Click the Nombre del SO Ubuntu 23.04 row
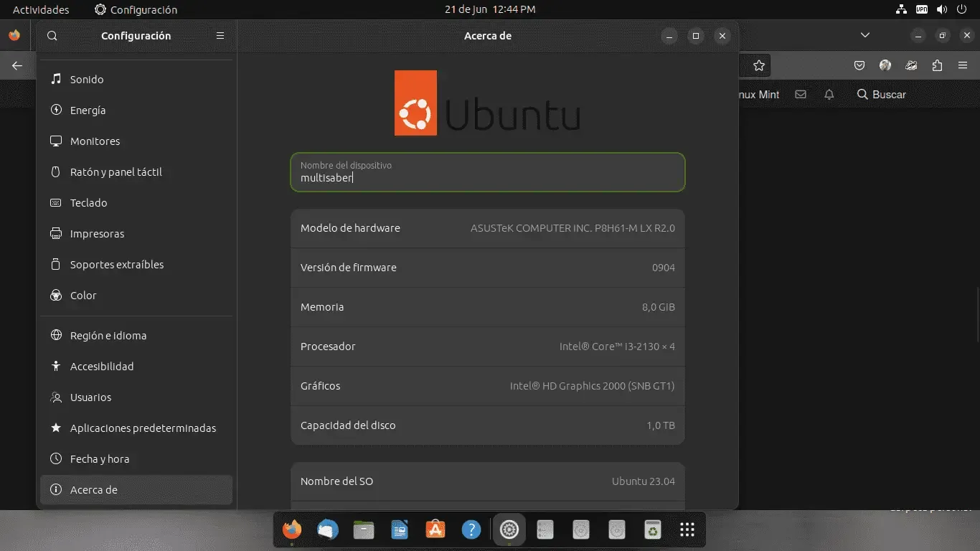This screenshot has width=980, height=551. tap(488, 481)
